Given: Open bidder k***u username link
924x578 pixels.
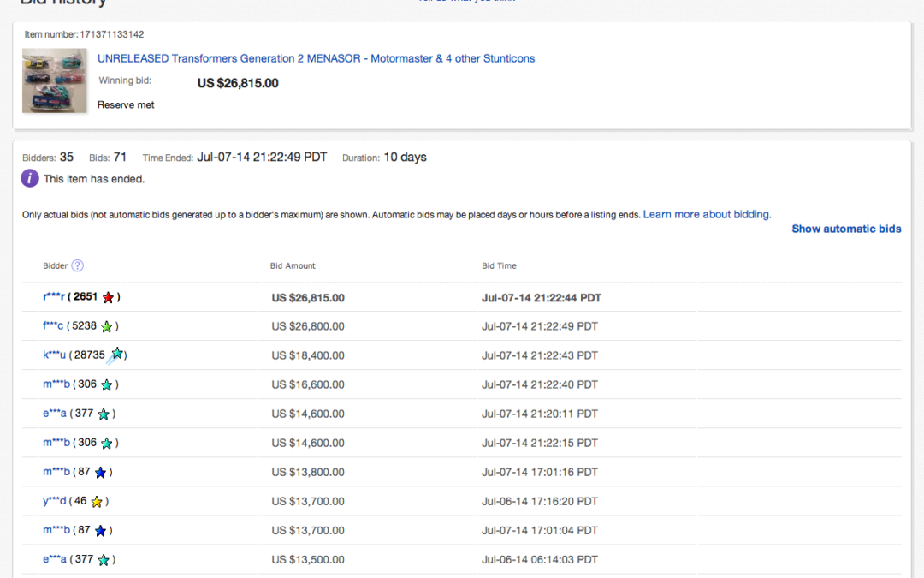Looking at the screenshot, I should (54, 355).
